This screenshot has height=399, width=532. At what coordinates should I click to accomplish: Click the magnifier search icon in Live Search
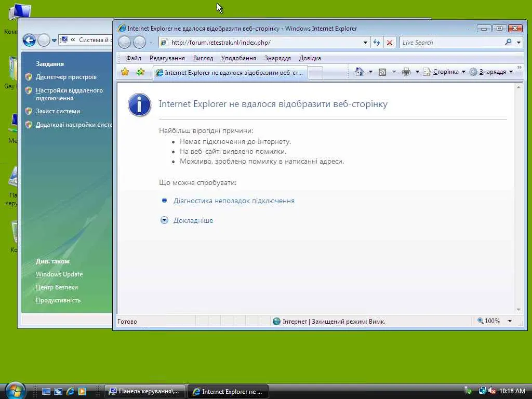pyautogui.click(x=508, y=42)
